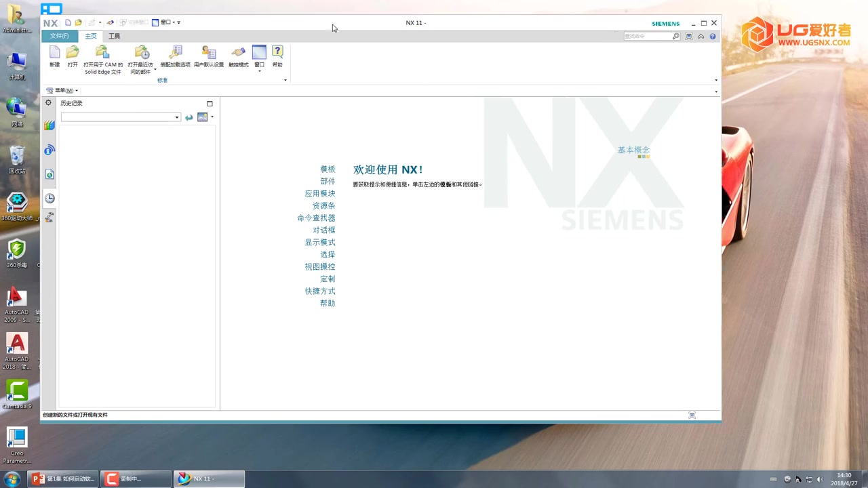Open the 视图操控 link
868x488 pixels.
click(x=320, y=267)
